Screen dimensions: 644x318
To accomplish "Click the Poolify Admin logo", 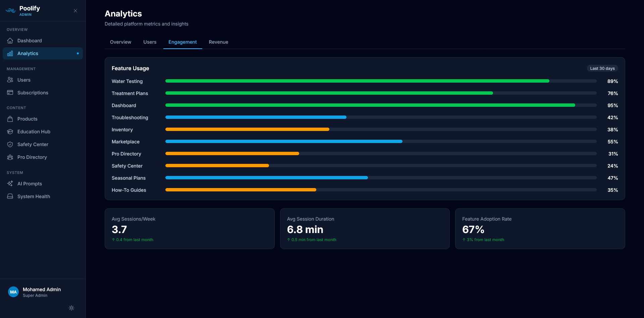I will point(23,10).
